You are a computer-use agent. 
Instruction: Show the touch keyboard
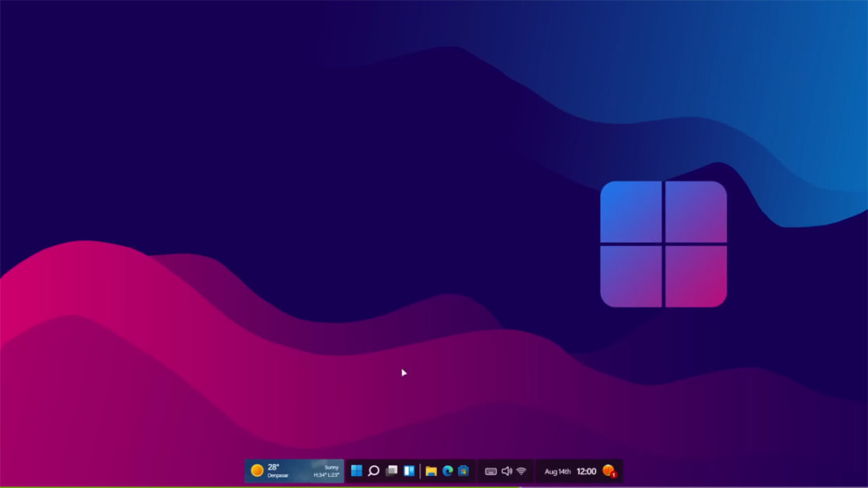click(493, 471)
